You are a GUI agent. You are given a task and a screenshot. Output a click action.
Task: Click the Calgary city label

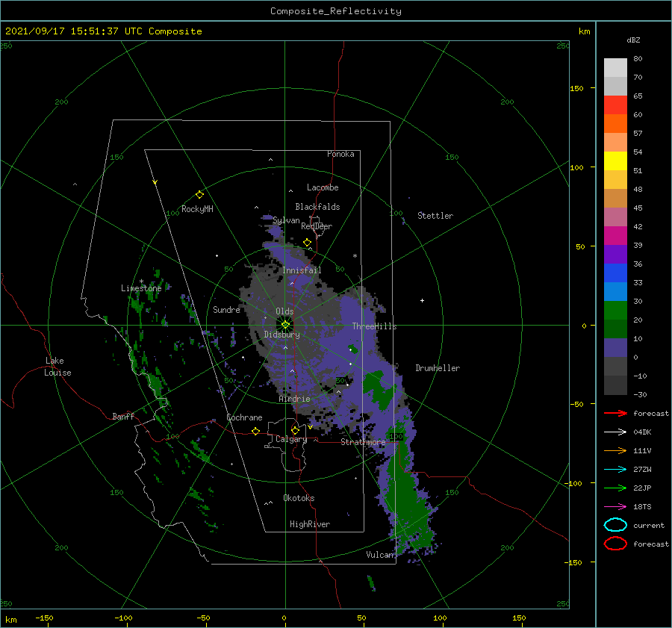291,439
